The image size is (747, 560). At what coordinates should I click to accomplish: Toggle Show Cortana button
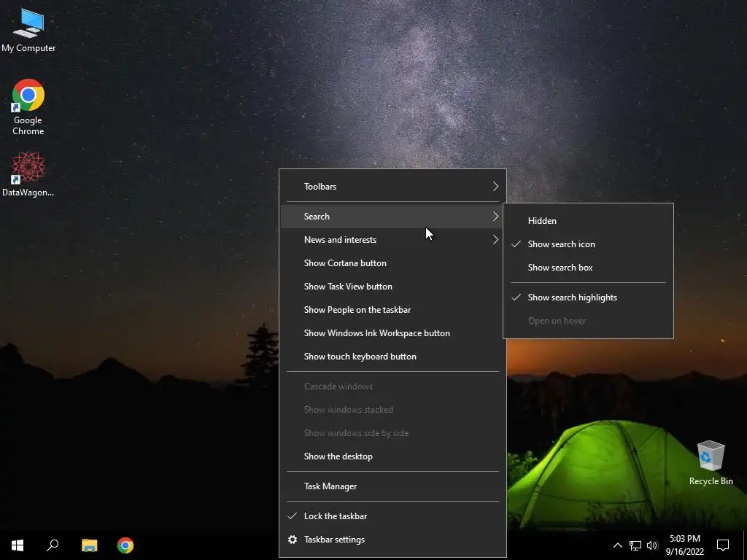392,262
